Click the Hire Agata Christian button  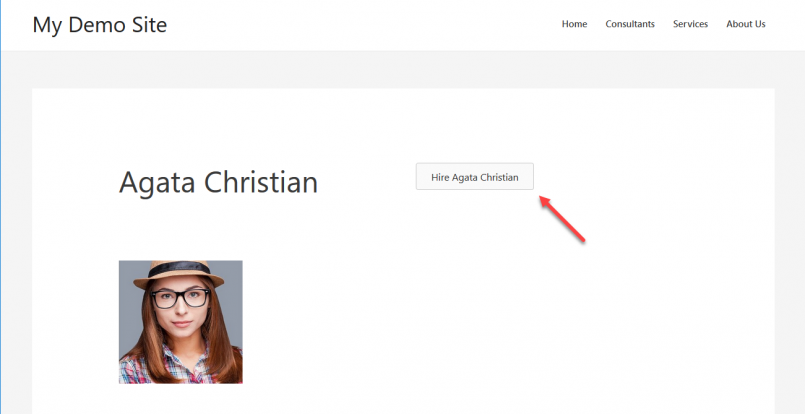475,177
